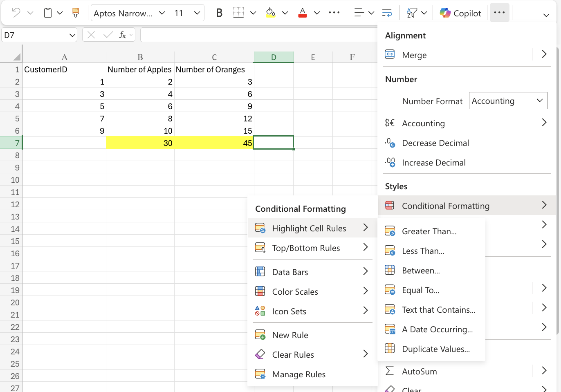
Task: Toggle bold formatting
Action: click(x=219, y=13)
